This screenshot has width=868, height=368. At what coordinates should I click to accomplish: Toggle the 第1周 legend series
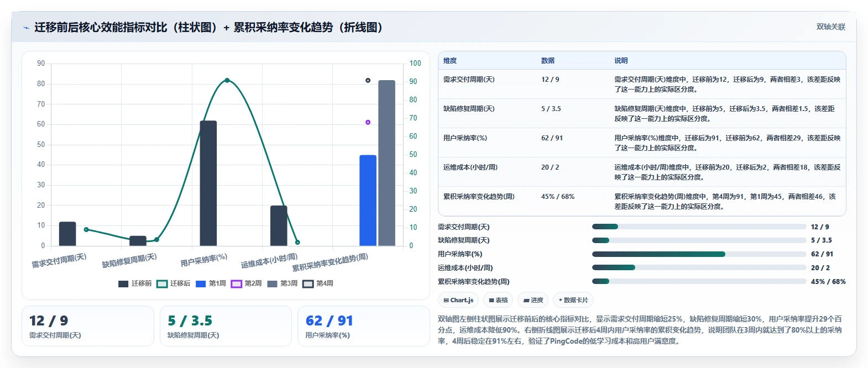click(211, 283)
